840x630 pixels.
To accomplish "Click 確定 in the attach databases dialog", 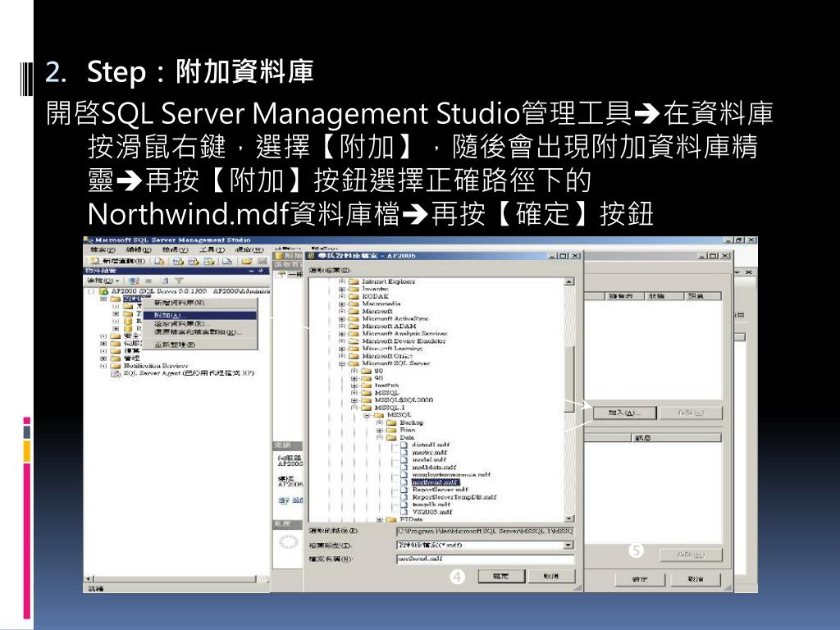I will tap(640, 580).
